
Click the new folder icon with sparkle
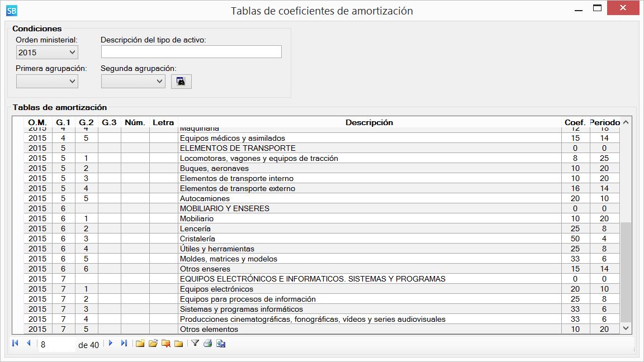click(x=140, y=344)
